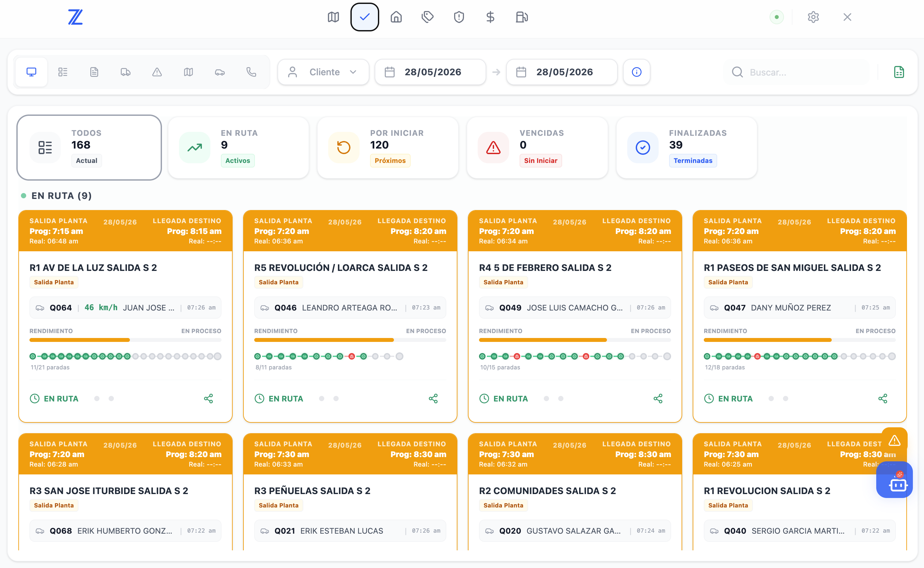Click rendimiento progress bar of R1 AV DE LA LUZ

coord(125,340)
